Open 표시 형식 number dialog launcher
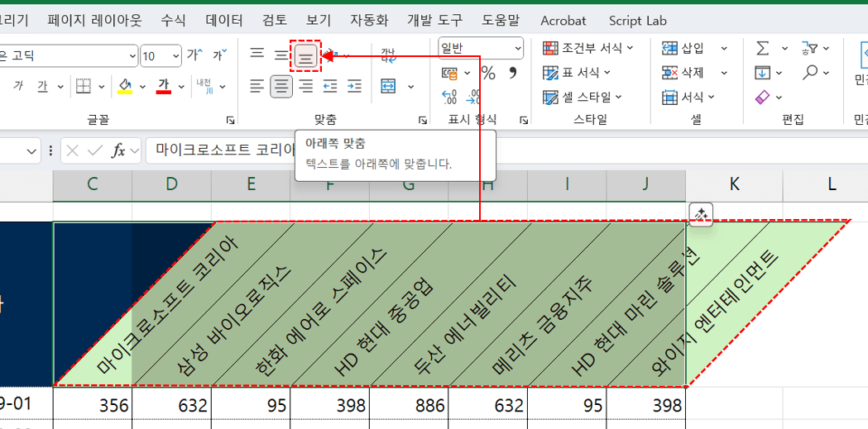 [523, 120]
